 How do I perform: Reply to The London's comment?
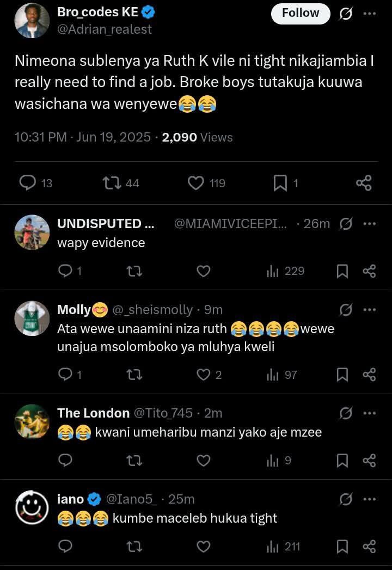[x=65, y=461]
